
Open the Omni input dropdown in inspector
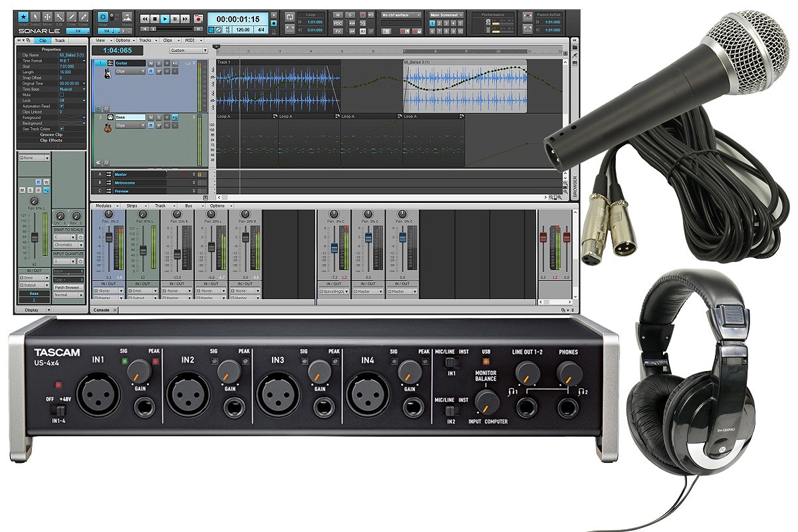(x=33, y=278)
